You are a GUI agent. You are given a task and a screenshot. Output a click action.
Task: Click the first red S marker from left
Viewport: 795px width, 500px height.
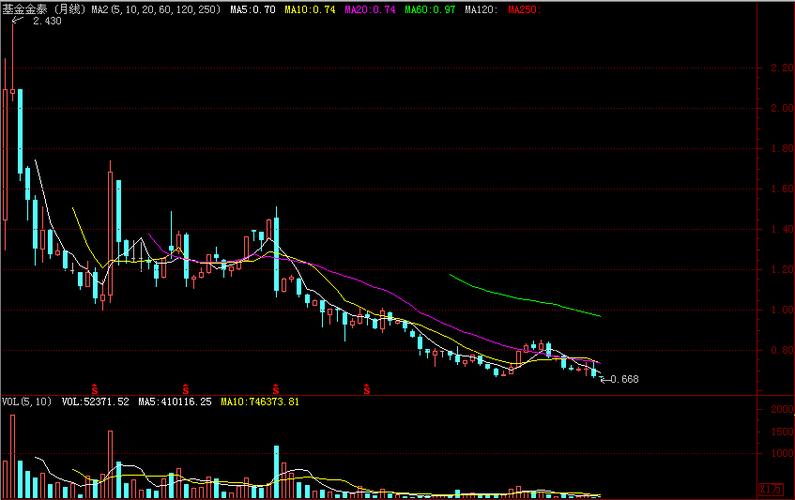pos(96,387)
